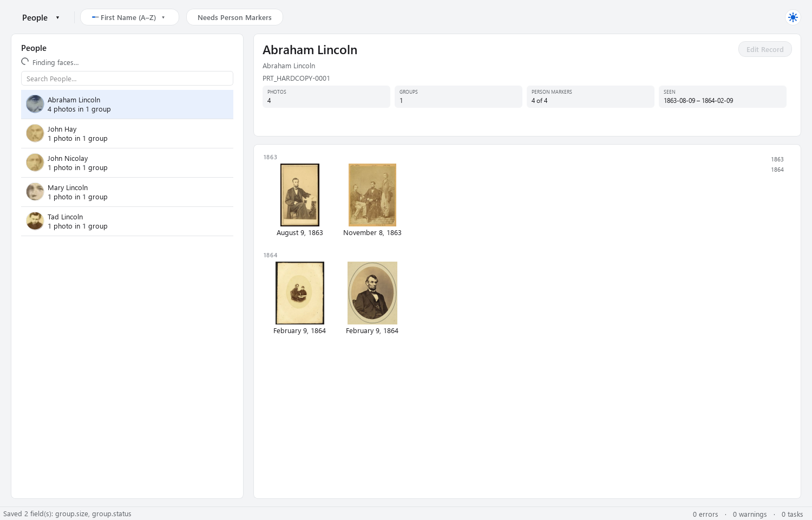Screen dimensions: 812x520
Task: Select Mary Lincoln in the people list
Action: pyautogui.click(x=127, y=192)
